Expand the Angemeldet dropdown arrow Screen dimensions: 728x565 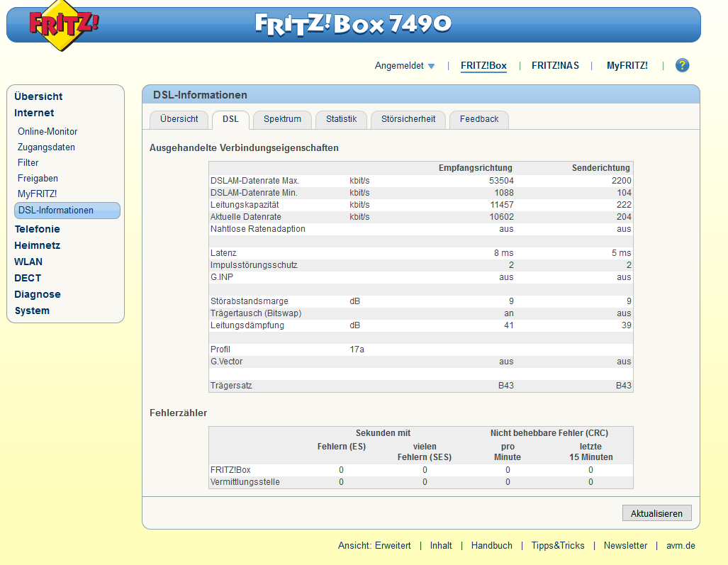coord(431,66)
